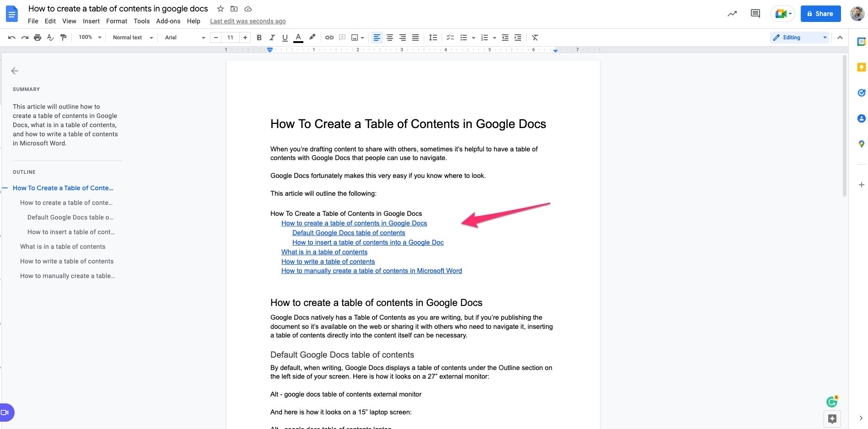Open the Grammarly assistant
The image size is (868, 429).
click(x=832, y=401)
